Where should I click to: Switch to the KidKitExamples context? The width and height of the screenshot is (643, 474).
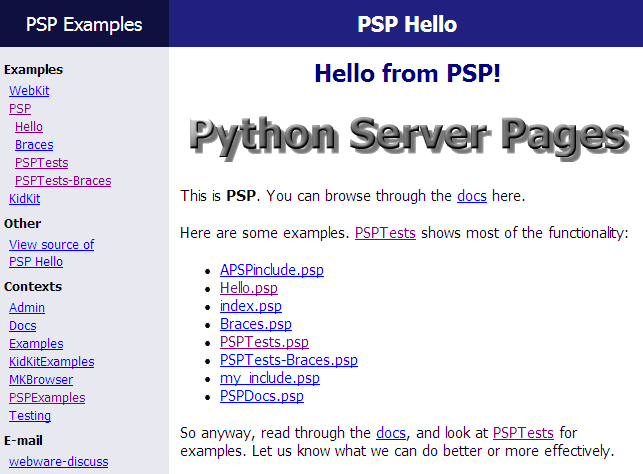[x=51, y=361]
